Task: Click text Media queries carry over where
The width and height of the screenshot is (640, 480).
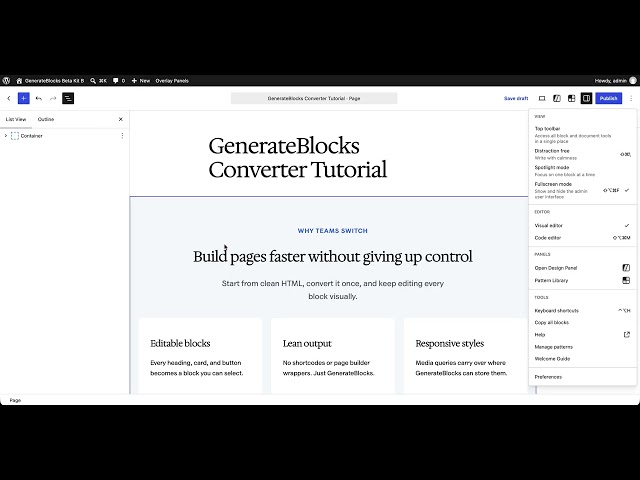Action: [461, 368]
